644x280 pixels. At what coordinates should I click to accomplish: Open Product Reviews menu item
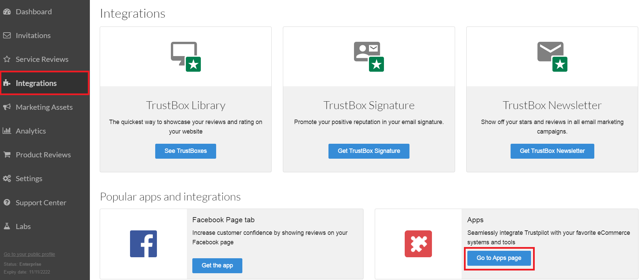click(45, 155)
